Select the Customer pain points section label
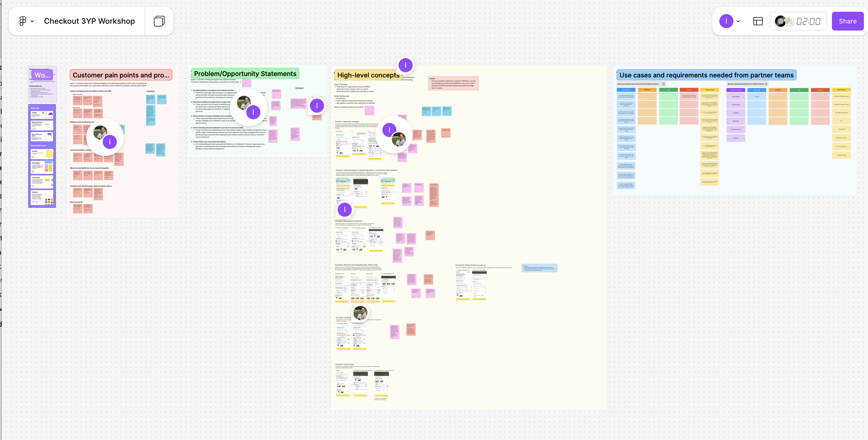 [121, 75]
